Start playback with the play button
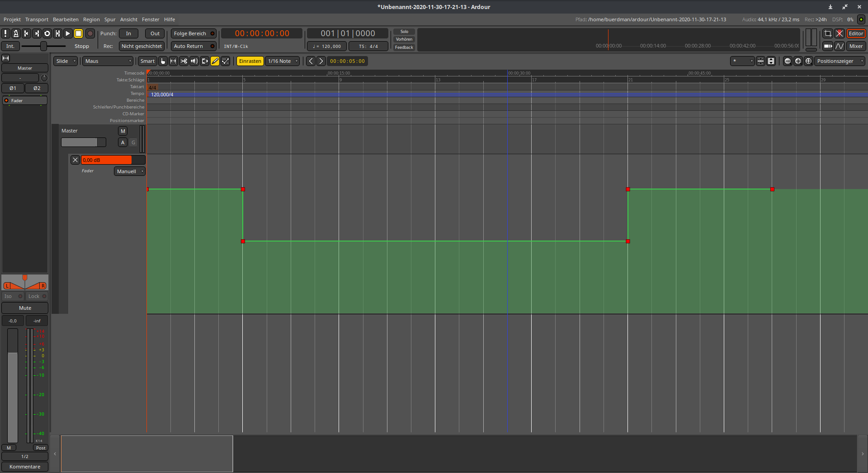The image size is (868, 473). click(x=68, y=33)
